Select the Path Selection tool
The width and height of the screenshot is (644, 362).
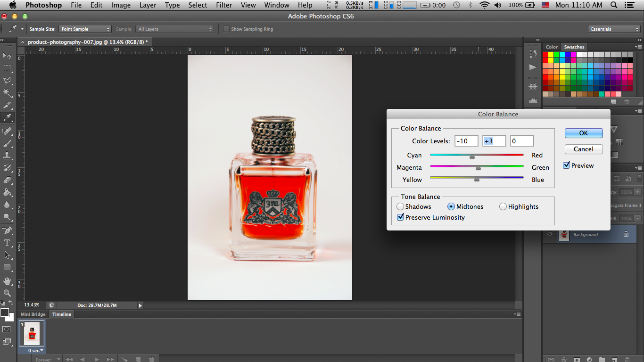7,255
